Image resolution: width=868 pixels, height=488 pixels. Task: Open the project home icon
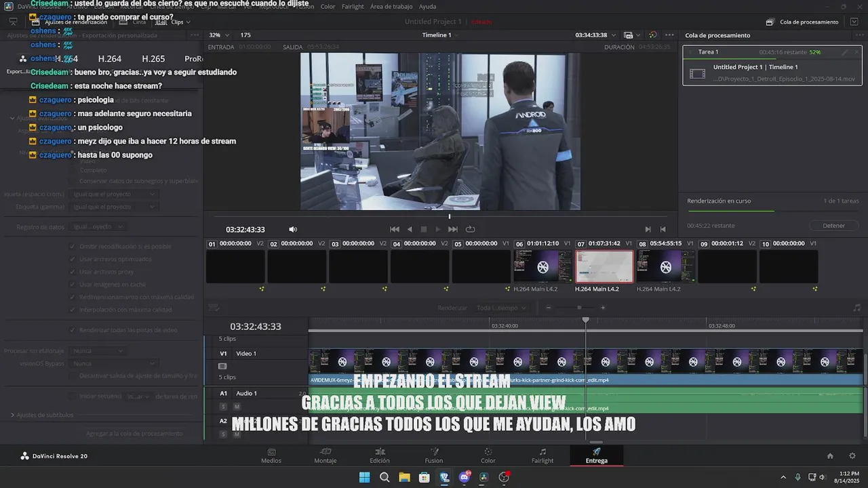830,456
